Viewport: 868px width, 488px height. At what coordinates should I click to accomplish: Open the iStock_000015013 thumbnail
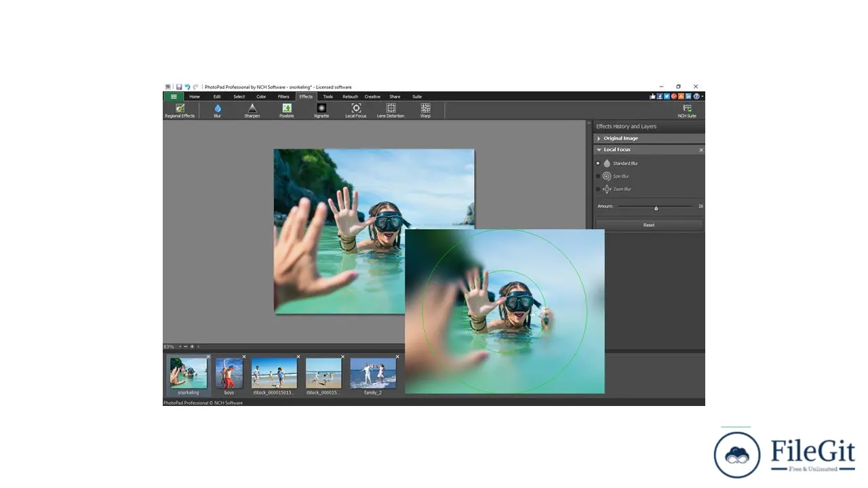(274, 373)
